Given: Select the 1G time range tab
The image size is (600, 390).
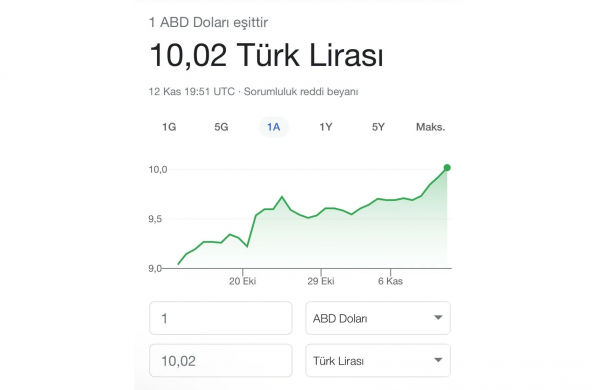Looking at the screenshot, I should click(169, 127).
